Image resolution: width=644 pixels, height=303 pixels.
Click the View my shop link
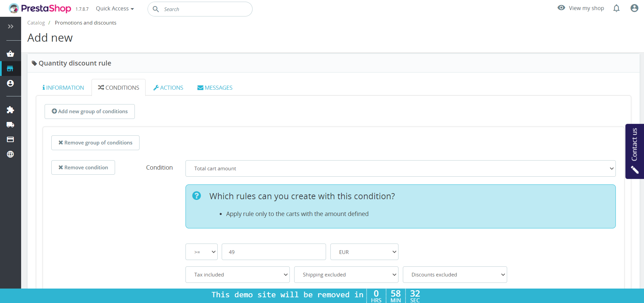581,8
